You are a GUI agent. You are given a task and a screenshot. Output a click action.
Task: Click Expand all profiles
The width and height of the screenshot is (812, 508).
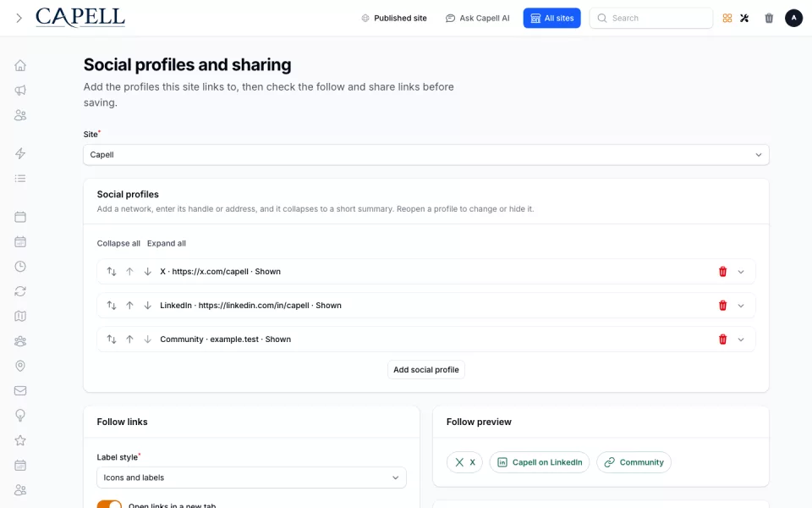pyautogui.click(x=167, y=243)
